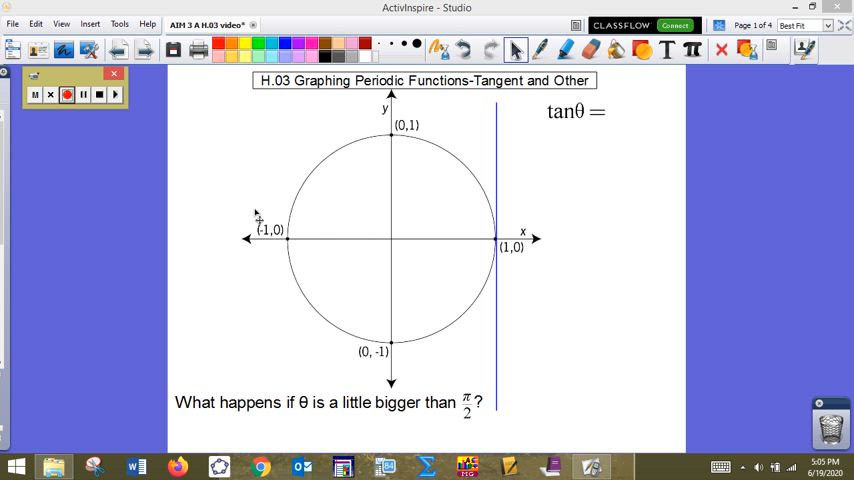This screenshot has height=480, width=854.
Task: Select the Pen tool
Action: 540,50
